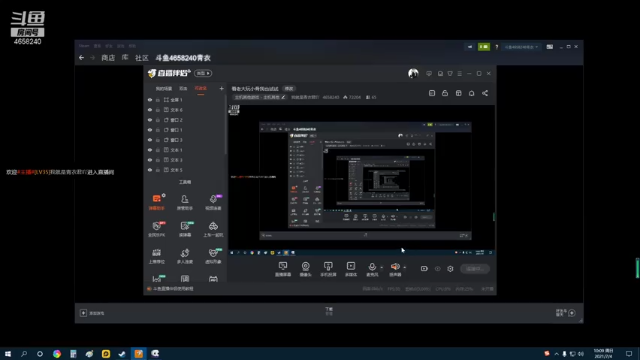Hide the 文本1 source
Screen dimensions: 640x360
point(150,150)
